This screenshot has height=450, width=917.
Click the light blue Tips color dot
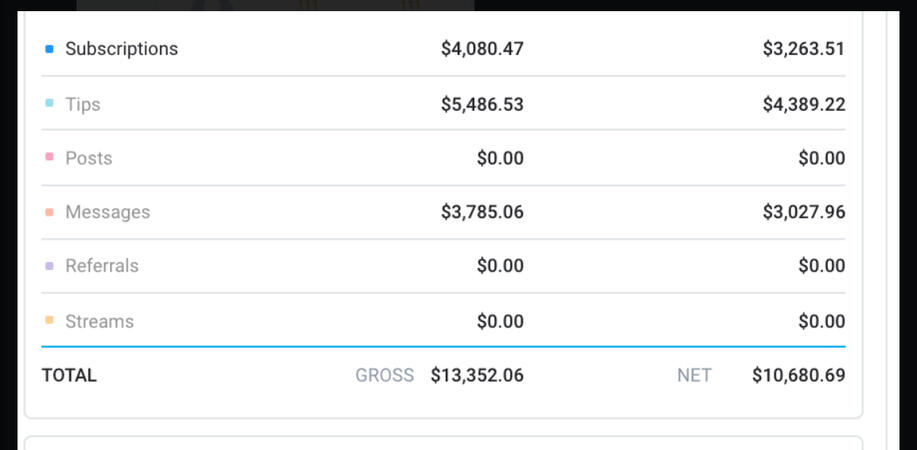49,103
